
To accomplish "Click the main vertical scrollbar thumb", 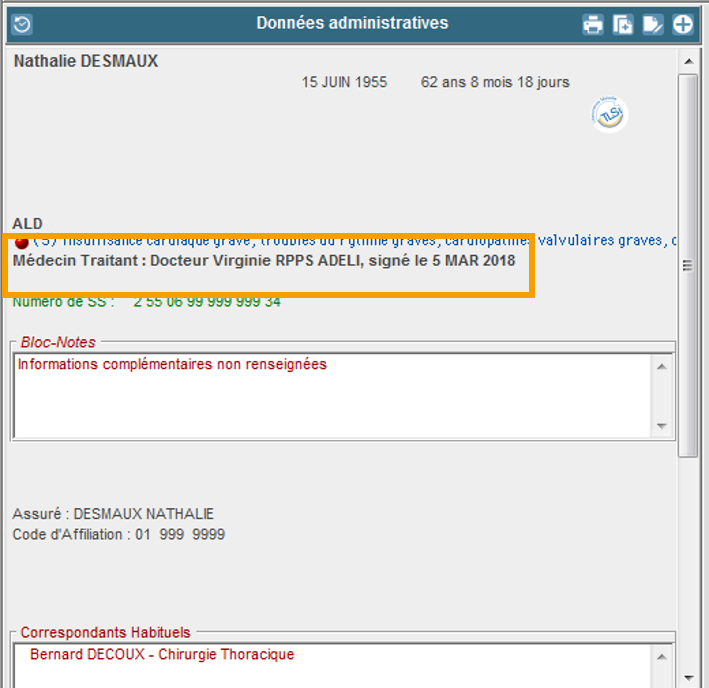I will click(x=688, y=265).
